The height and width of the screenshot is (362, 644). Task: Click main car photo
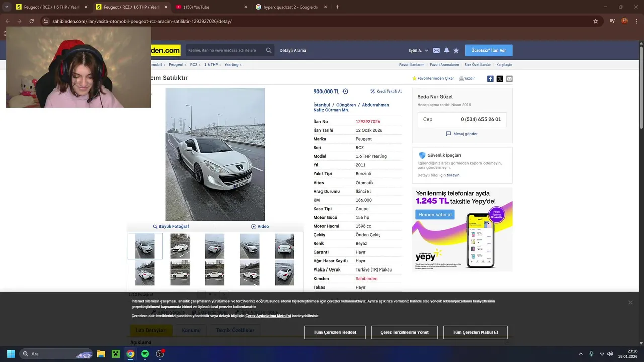[215, 154]
